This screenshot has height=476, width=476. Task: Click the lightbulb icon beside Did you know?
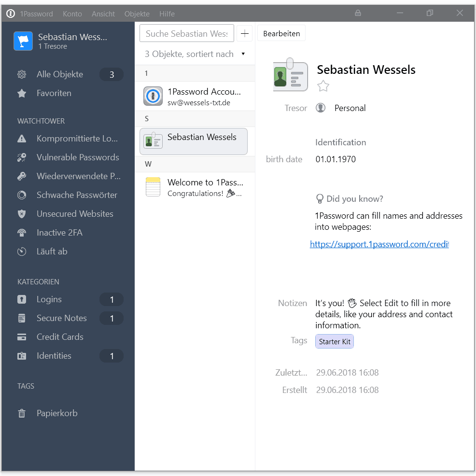[320, 199]
